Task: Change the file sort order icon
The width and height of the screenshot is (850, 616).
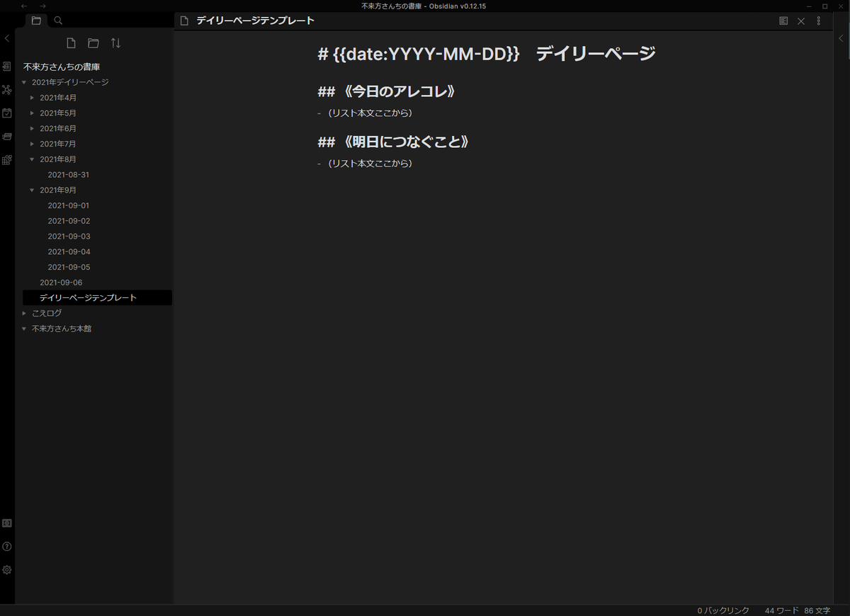Action: pos(116,43)
